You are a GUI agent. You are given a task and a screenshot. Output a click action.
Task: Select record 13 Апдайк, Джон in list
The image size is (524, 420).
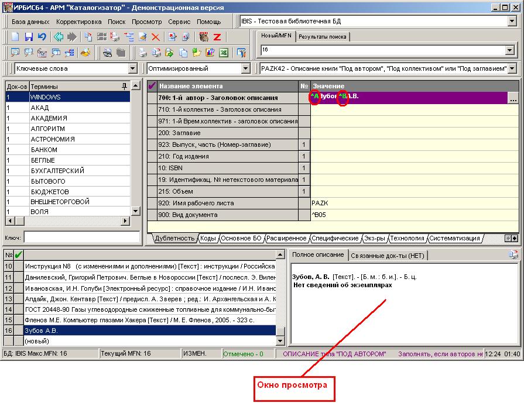140,299
